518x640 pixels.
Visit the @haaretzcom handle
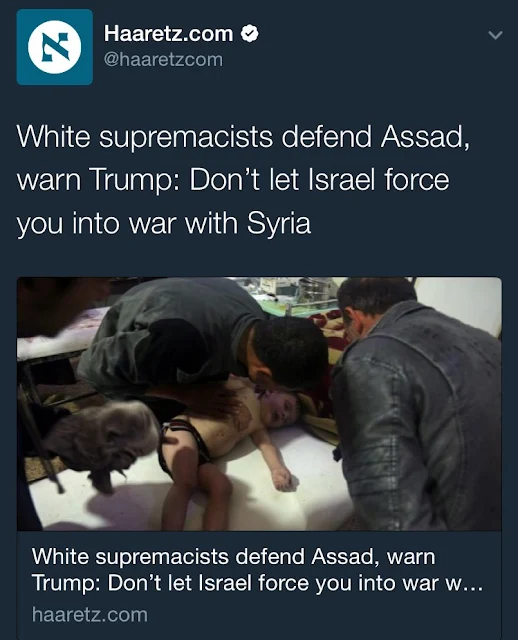coord(163,60)
